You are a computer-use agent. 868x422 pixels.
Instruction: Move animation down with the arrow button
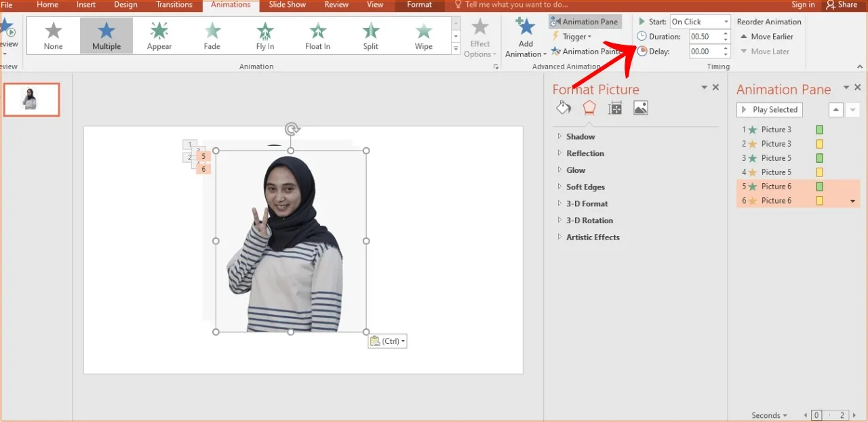[x=853, y=110]
